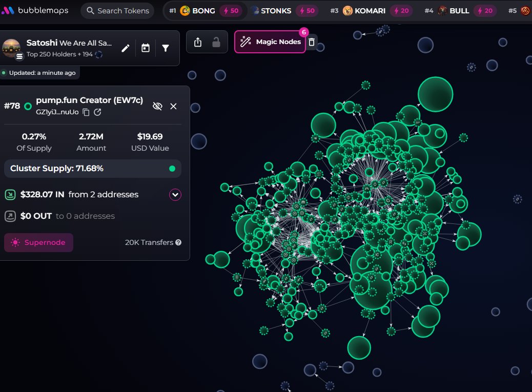The image size is (532, 392).
Task: Click the Search Tokens field
Action: [x=117, y=10]
